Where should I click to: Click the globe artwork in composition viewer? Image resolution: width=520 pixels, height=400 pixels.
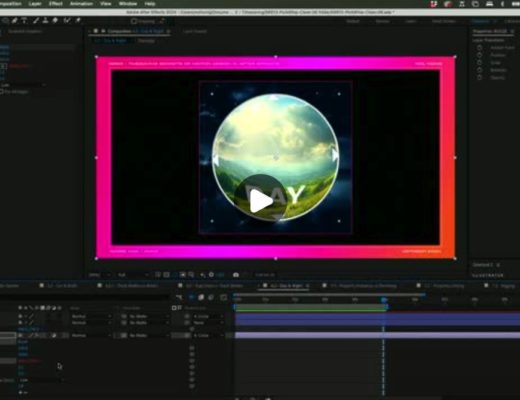coord(276,157)
